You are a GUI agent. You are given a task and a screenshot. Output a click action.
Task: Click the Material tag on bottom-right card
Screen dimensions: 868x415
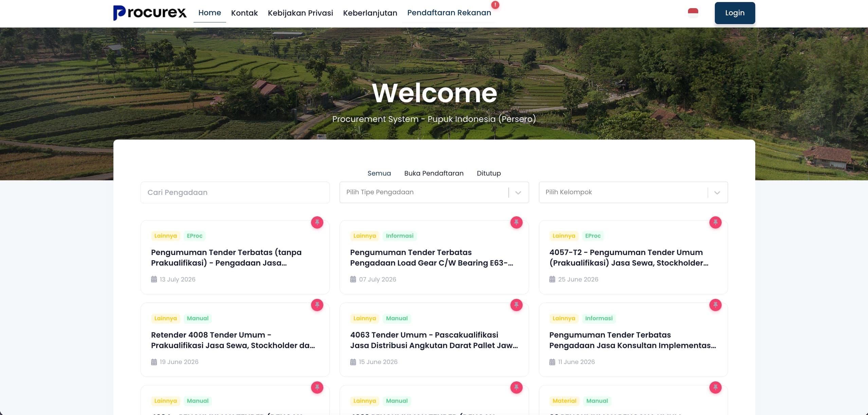click(x=564, y=401)
